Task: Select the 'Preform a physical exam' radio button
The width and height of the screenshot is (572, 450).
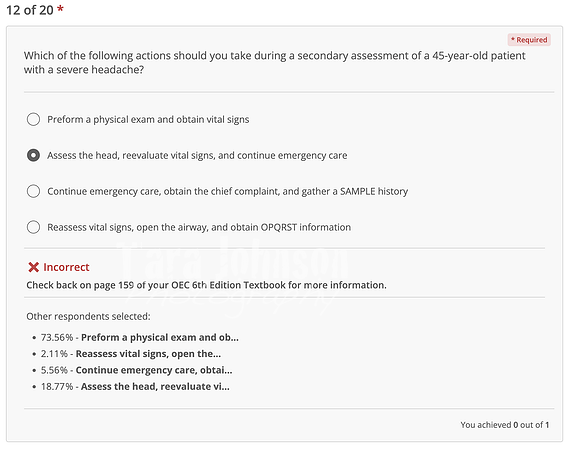Action: tap(33, 119)
